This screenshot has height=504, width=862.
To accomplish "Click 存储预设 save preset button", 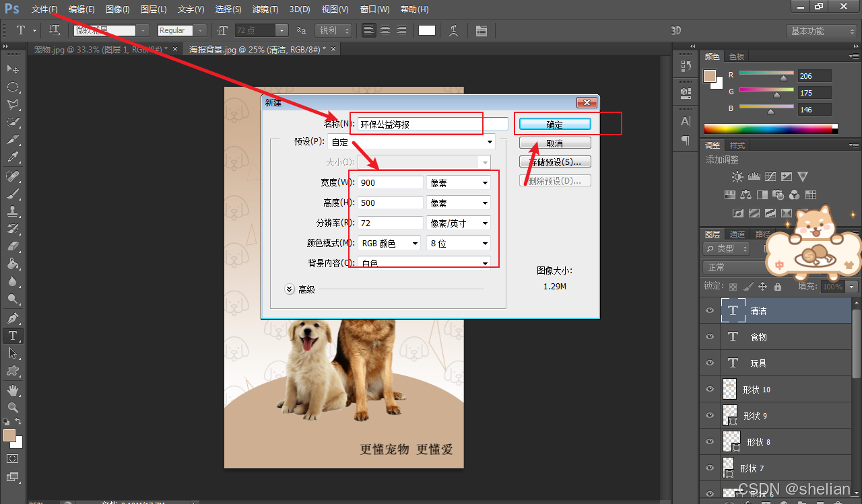I will tap(555, 162).
